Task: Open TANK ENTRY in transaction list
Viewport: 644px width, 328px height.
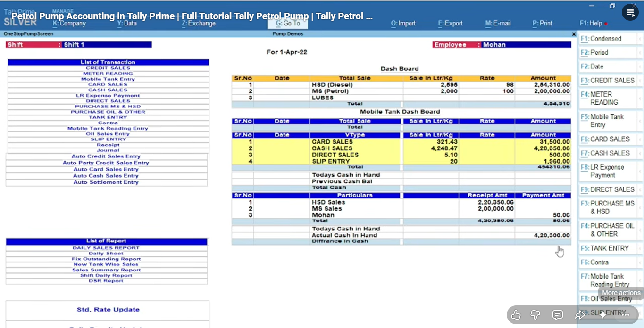Action: point(108,117)
